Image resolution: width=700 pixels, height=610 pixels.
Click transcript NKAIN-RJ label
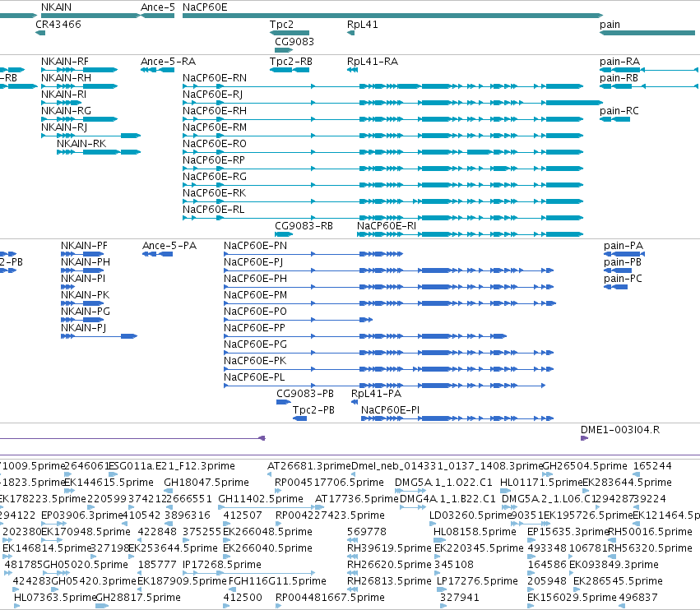tap(64, 127)
